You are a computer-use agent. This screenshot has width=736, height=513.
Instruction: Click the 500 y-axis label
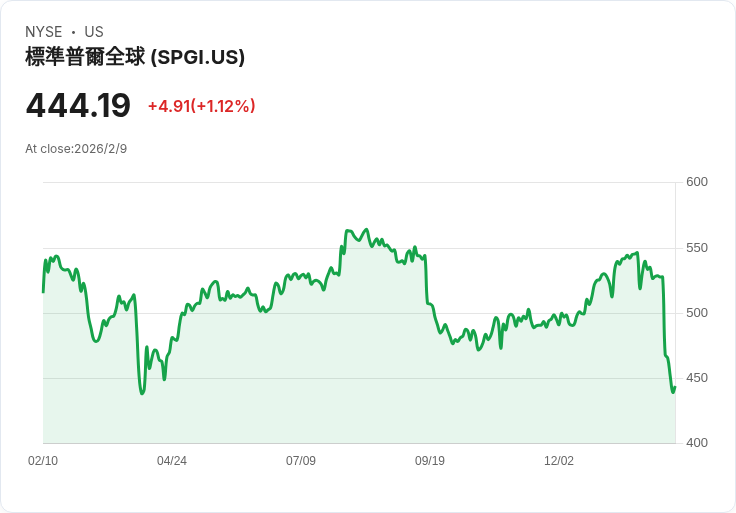pos(697,313)
